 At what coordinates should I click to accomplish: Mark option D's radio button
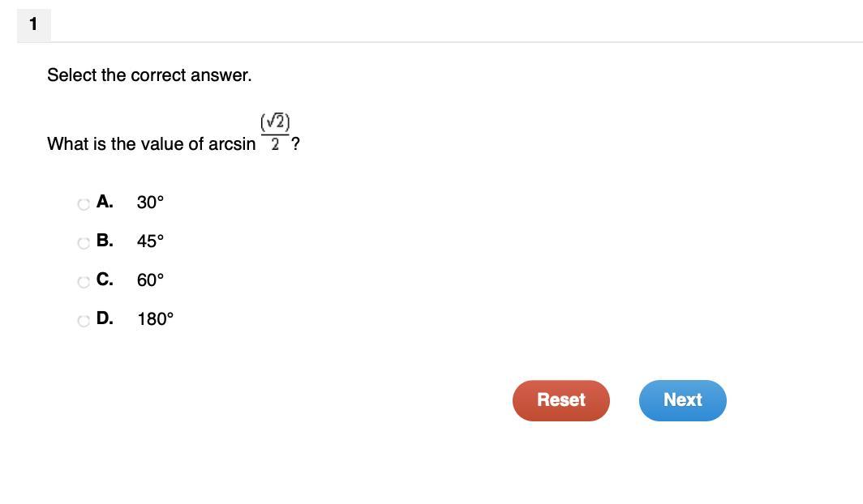pos(84,321)
